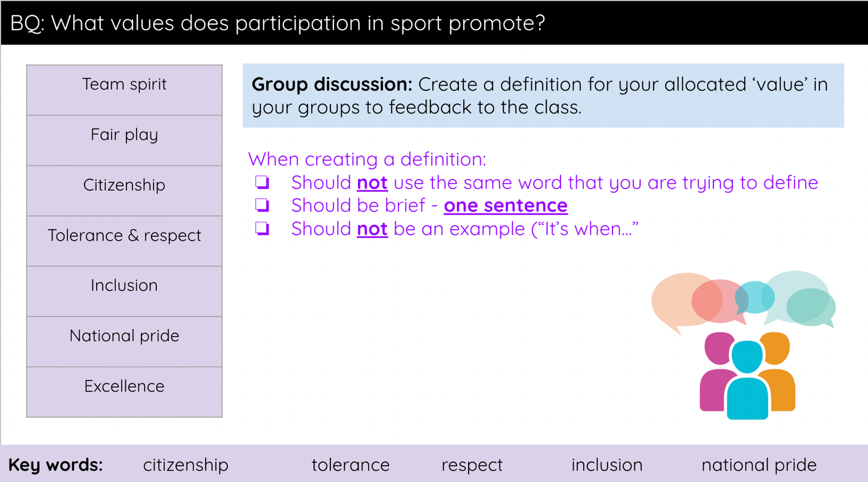Click the blue person figure
868x482 pixels.
pos(748,380)
